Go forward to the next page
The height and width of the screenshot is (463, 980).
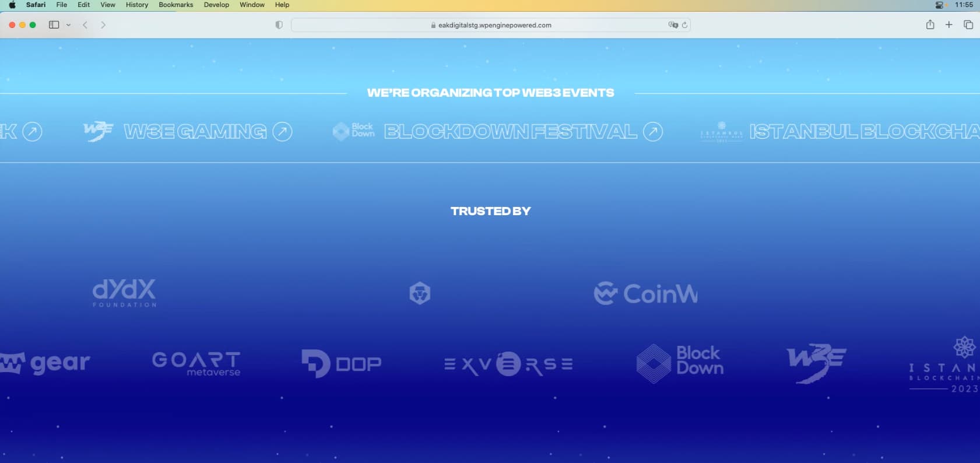tap(103, 25)
